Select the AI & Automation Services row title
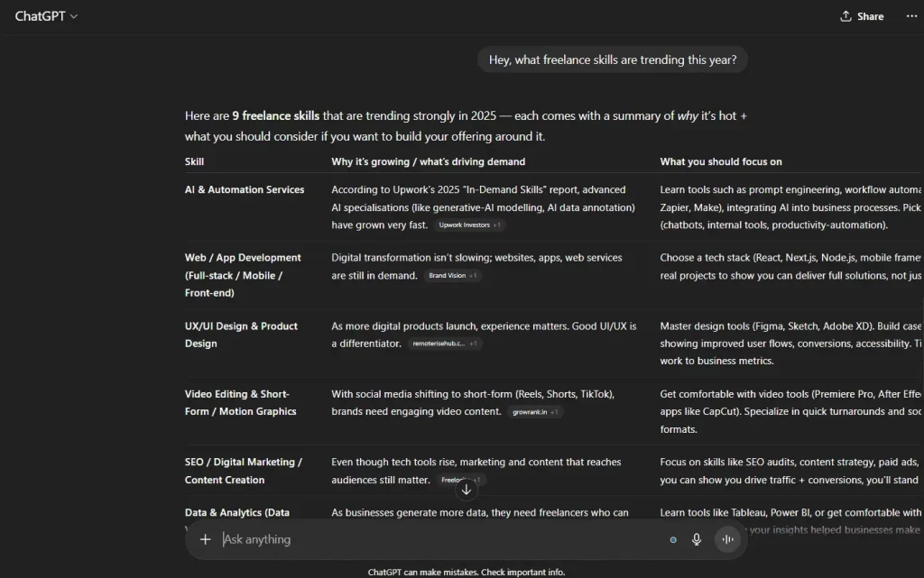The height and width of the screenshot is (578, 924). click(245, 189)
